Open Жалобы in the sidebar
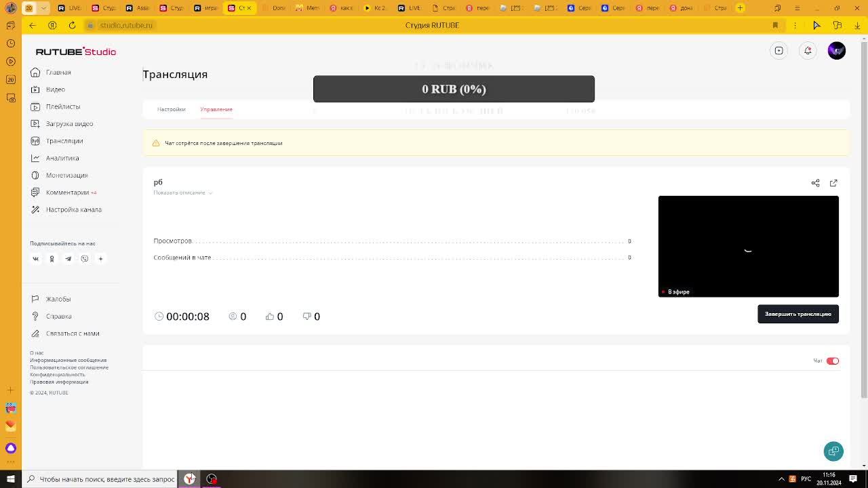The image size is (868, 488). click(x=51, y=299)
